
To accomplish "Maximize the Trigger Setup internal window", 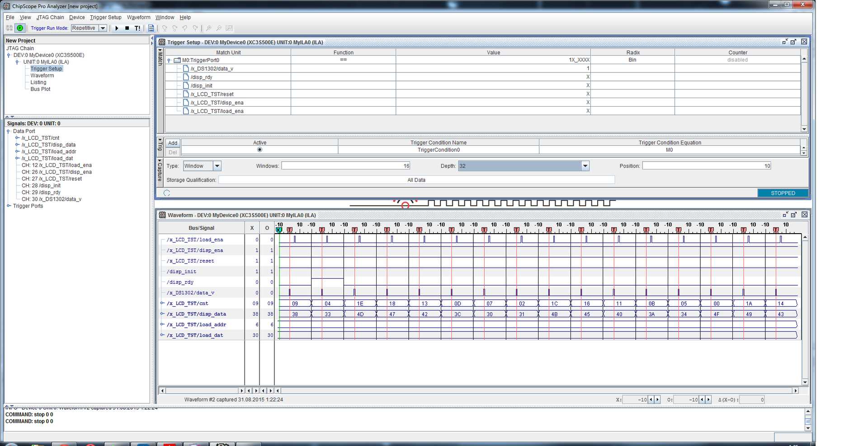I will click(x=793, y=42).
